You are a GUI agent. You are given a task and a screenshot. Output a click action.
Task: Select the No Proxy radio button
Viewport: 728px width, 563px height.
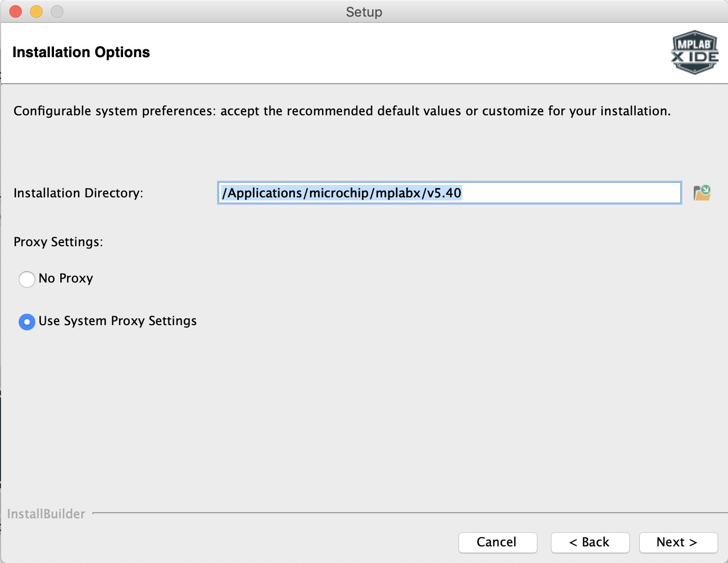[27, 279]
